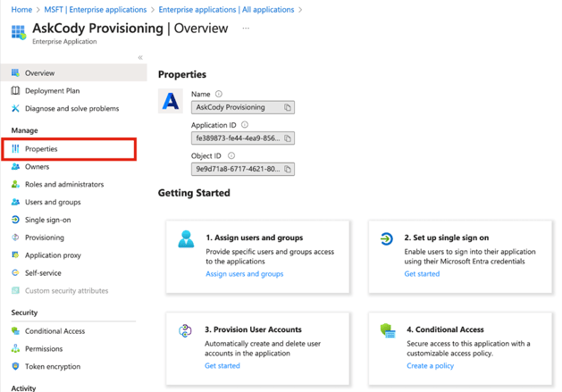Go to Enterprise applications | All applications breadcrumb

(x=226, y=10)
